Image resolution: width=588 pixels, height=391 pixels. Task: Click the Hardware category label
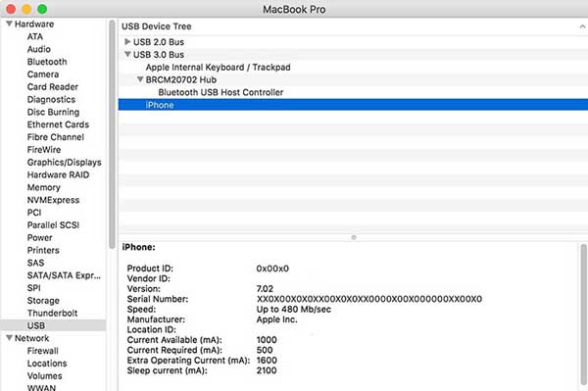tap(34, 24)
